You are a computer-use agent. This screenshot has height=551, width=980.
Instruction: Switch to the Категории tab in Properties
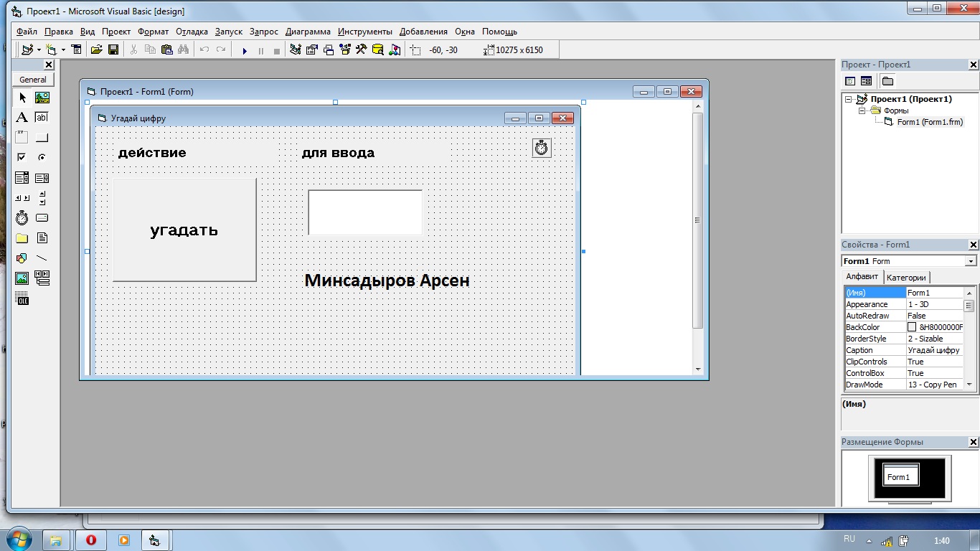click(x=907, y=277)
